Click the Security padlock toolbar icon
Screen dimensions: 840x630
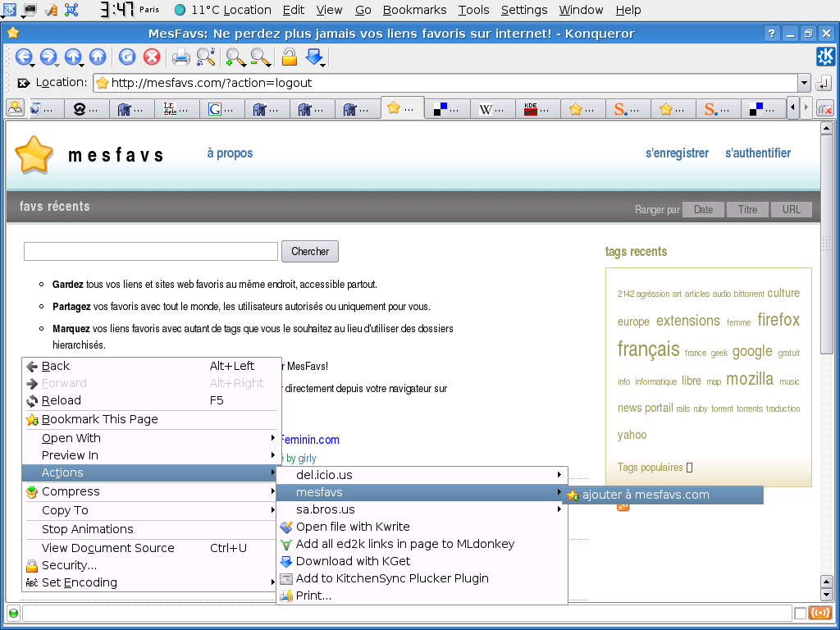pos(290,57)
